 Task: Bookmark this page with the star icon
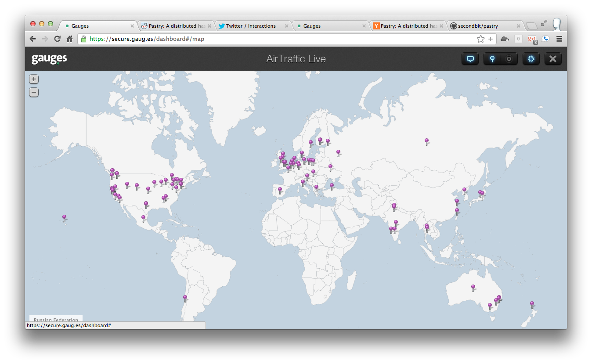480,39
